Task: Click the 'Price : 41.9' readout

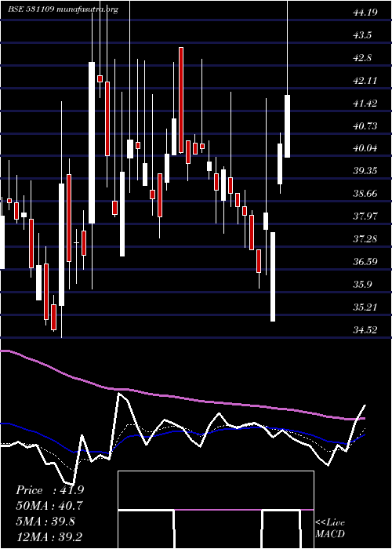Action: [x=49, y=490]
